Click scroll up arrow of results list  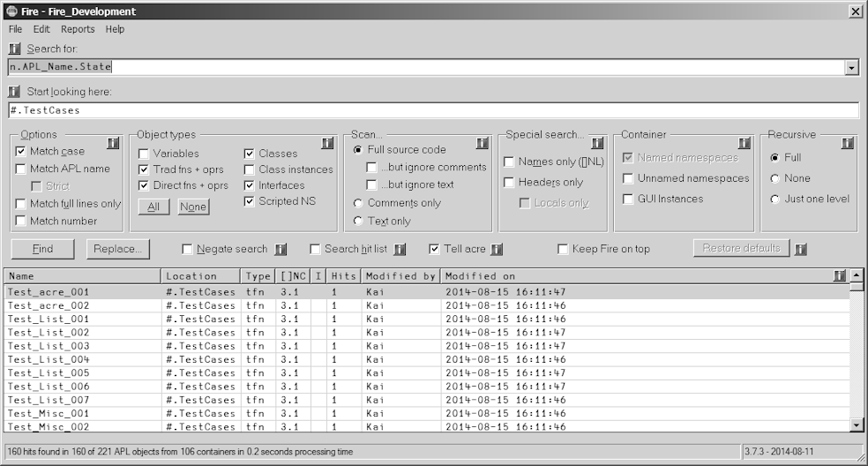(857, 274)
